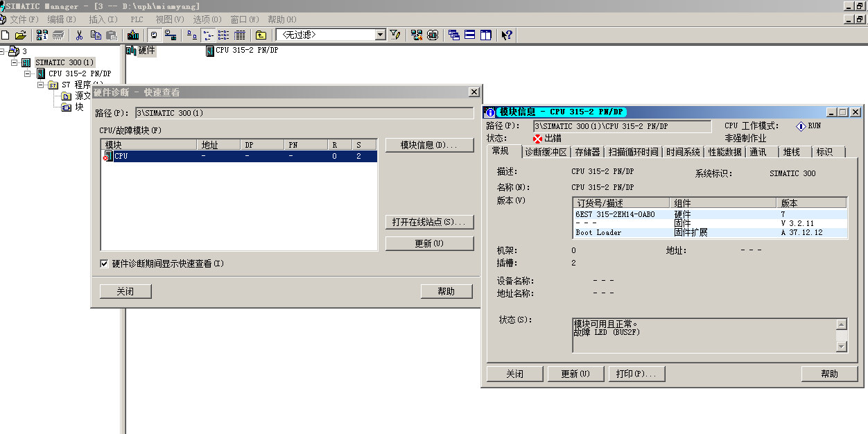Click the Up One Level folder icon
Screen dimensions: 868x434
point(261,35)
